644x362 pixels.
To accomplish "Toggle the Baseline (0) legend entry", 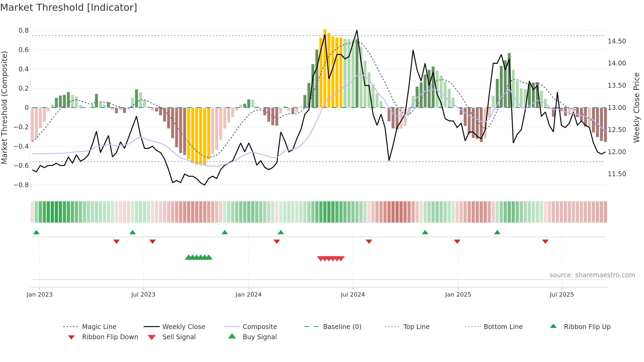I will click(333, 327).
